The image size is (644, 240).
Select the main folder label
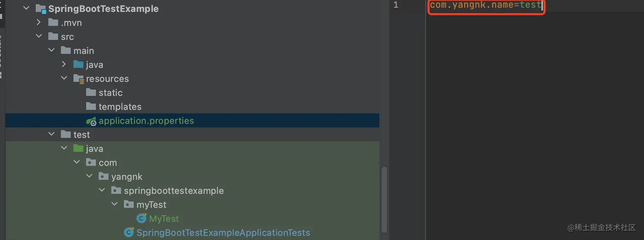click(83, 51)
